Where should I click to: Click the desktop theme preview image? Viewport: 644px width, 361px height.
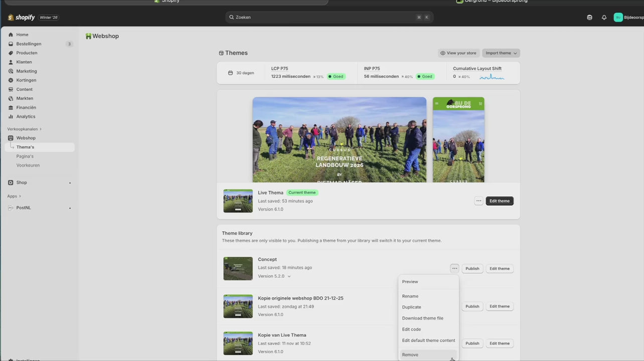click(340, 139)
